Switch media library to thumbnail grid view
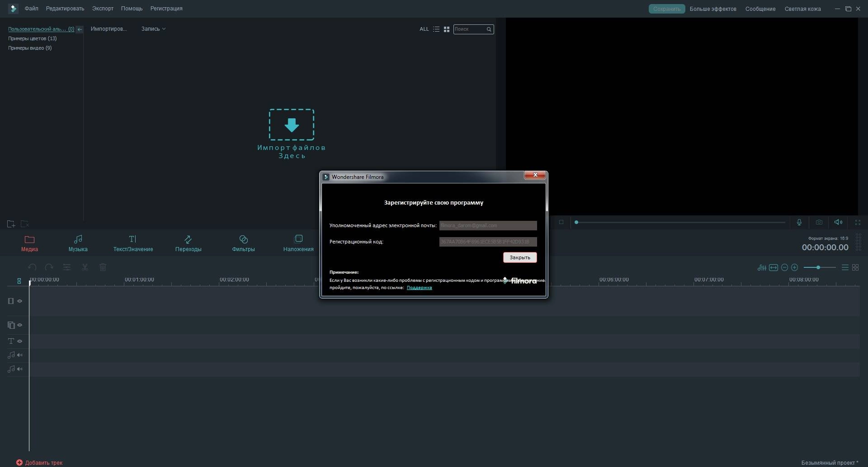The image size is (868, 467). pos(447,29)
